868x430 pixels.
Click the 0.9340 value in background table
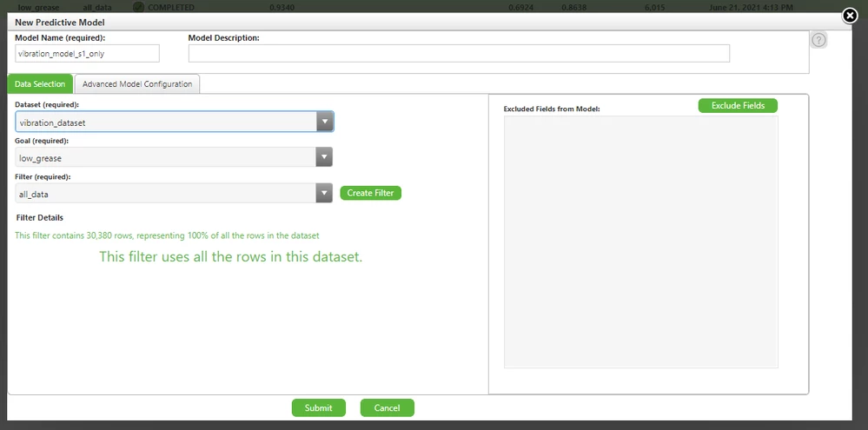282,8
